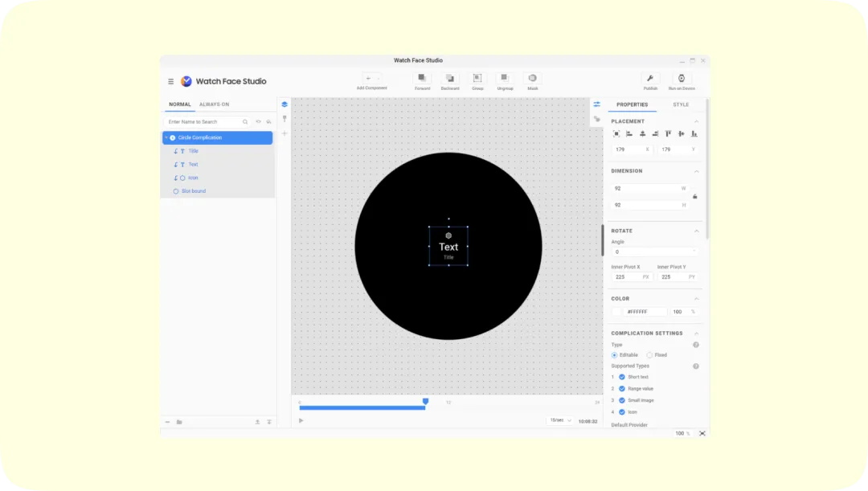Play the timeline preview
Screen dimensions: 868x491
coord(301,421)
